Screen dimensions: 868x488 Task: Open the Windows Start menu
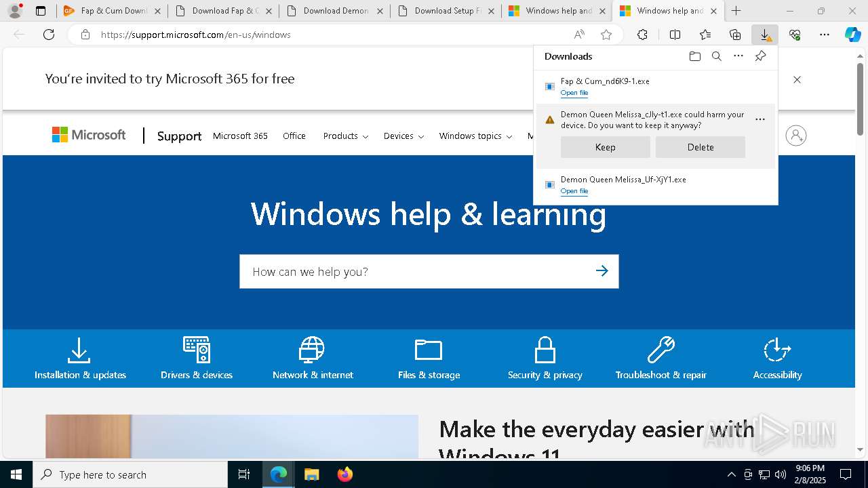click(x=16, y=474)
